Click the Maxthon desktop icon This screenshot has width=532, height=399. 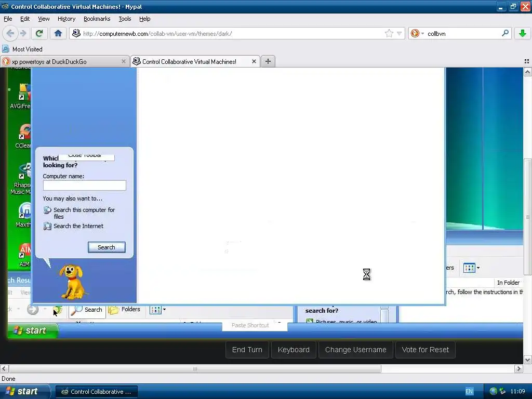tap(23, 215)
